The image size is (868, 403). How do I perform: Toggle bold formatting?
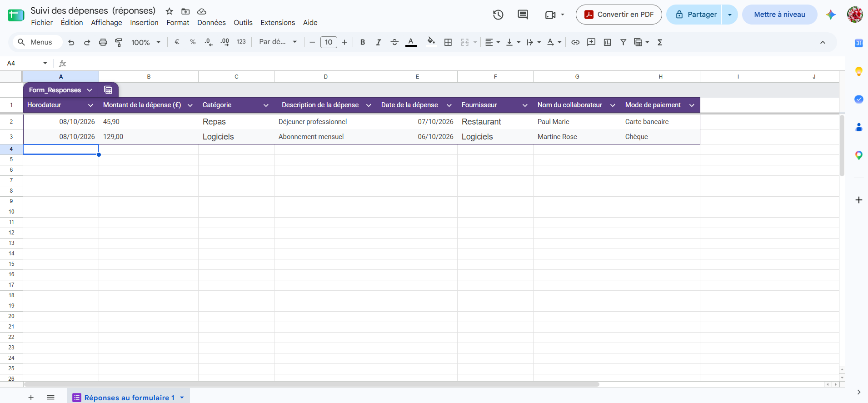(363, 42)
